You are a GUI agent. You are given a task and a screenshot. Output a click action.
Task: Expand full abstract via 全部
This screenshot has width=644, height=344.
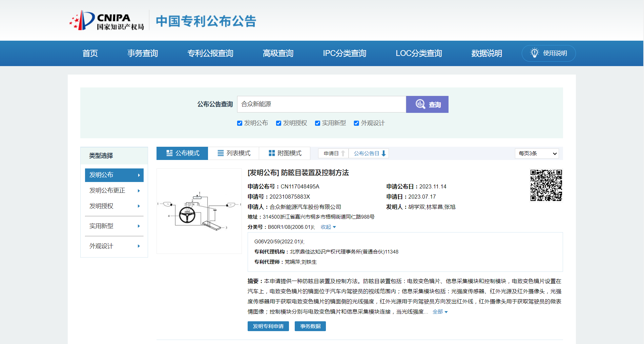[x=440, y=312]
